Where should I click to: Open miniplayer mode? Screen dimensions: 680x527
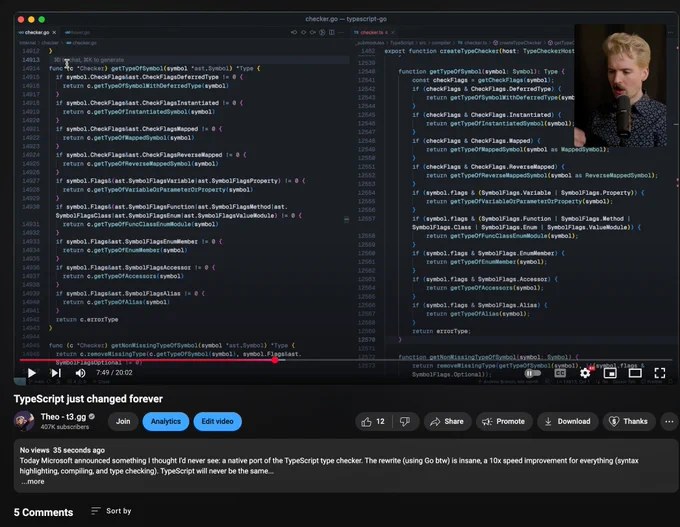click(610, 373)
